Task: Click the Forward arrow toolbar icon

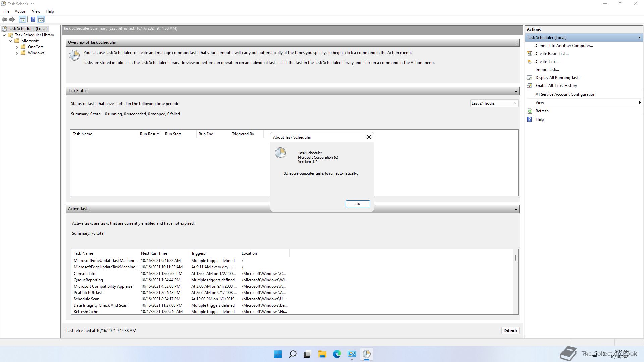Action: tap(12, 19)
